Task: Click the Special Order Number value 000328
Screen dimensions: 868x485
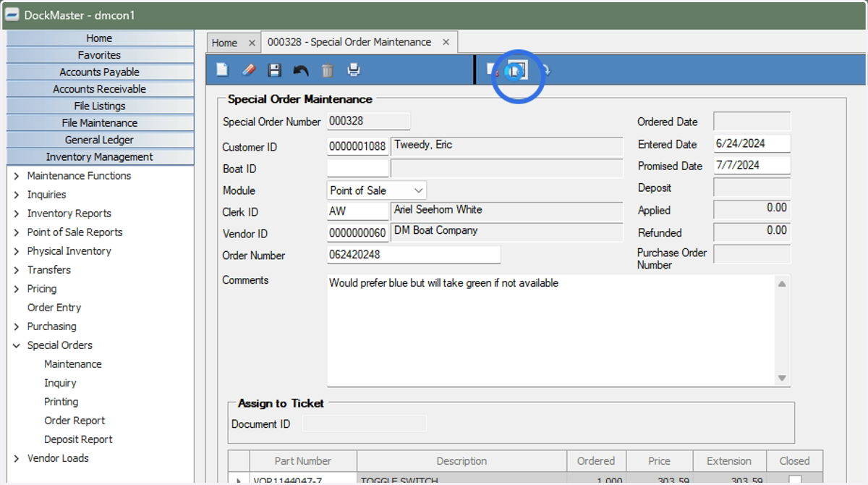Action: (346, 121)
